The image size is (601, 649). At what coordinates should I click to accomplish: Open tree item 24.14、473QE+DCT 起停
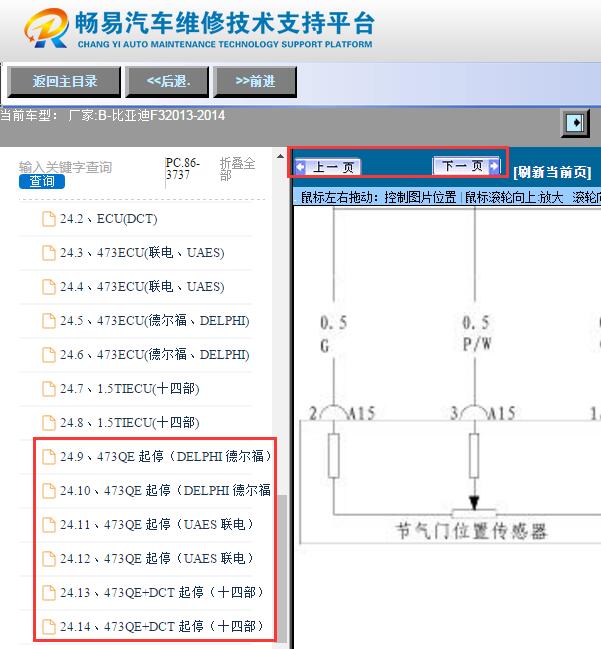162,626
